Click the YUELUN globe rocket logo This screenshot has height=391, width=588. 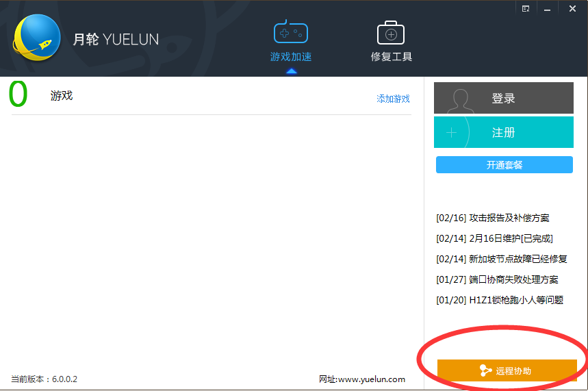pyautogui.click(x=37, y=38)
